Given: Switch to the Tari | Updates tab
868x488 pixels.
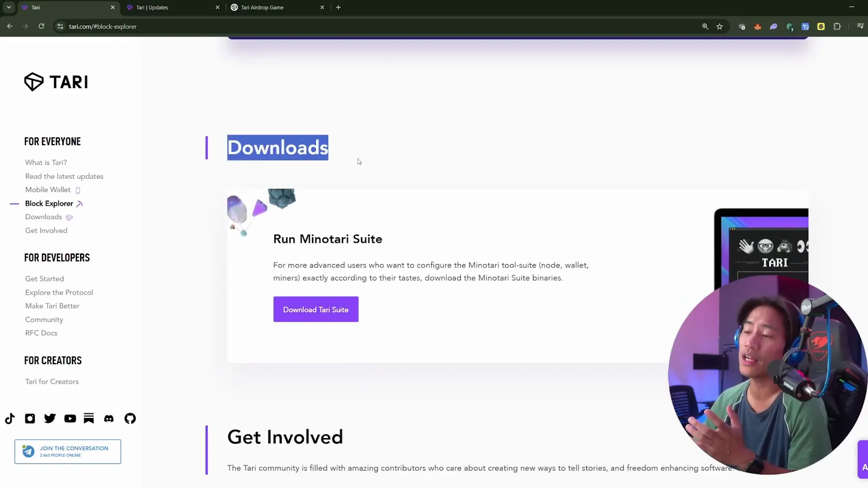Looking at the screenshot, I should coord(173,7).
